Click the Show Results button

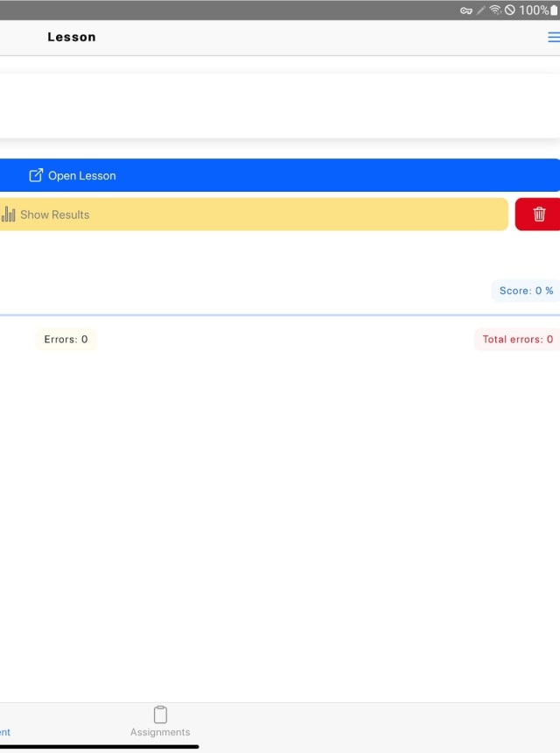tap(254, 215)
